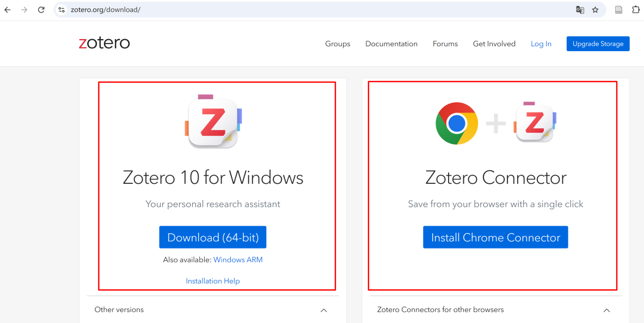Click the Zotero logo in header
This screenshot has width=644, height=323.
pos(105,43)
